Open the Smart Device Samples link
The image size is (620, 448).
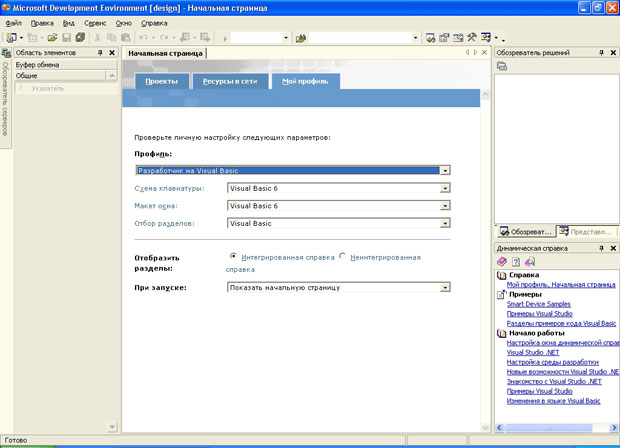pos(539,304)
